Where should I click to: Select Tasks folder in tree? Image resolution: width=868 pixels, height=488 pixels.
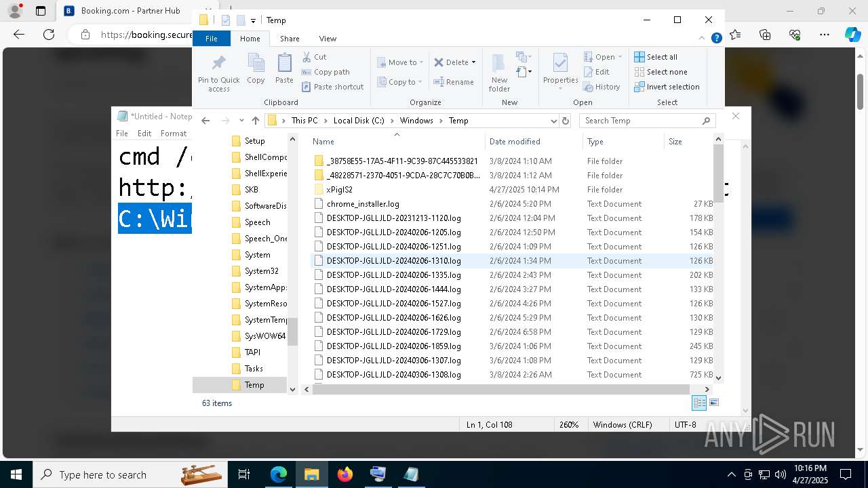(254, 369)
